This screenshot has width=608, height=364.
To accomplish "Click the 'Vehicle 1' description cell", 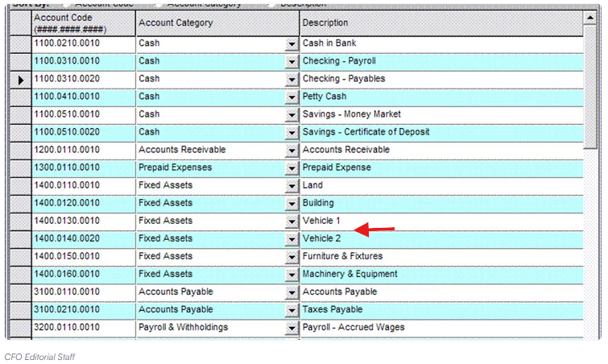I will (441, 221).
